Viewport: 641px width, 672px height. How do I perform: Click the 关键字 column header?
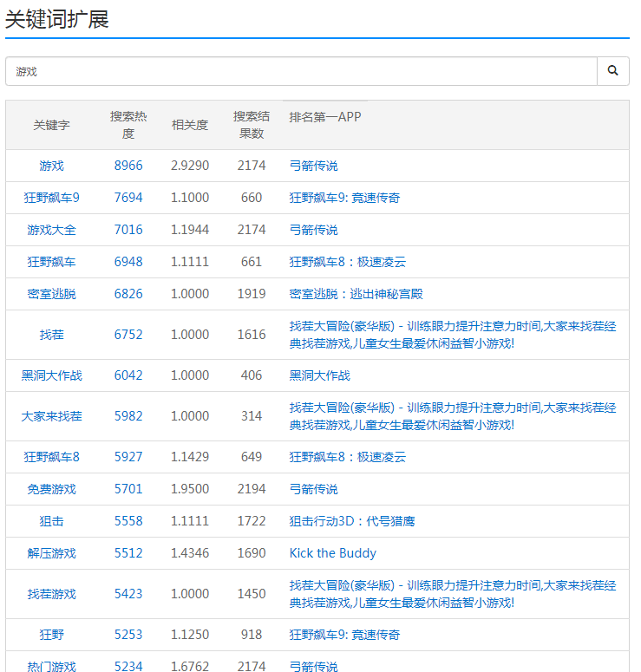tap(51, 125)
